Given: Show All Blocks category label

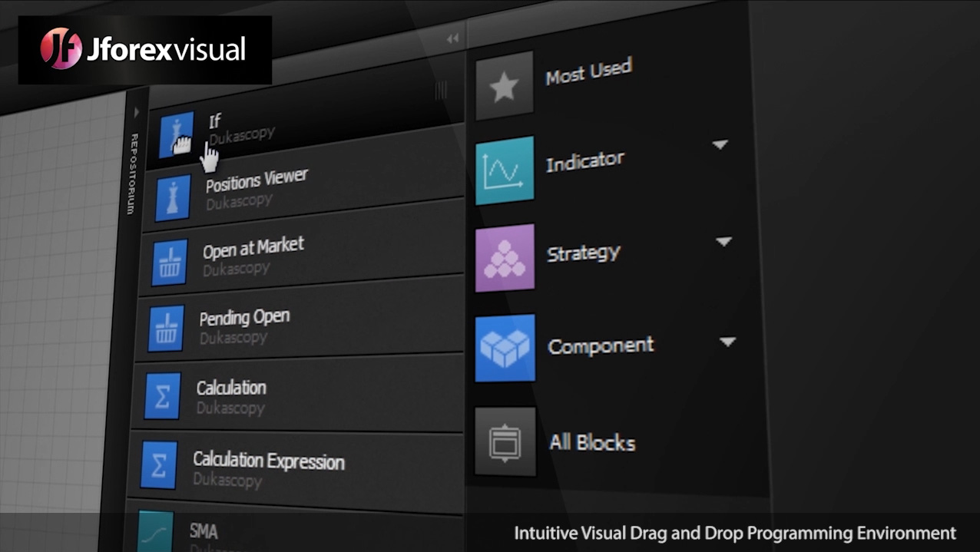Looking at the screenshot, I should (x=592, y=443).
